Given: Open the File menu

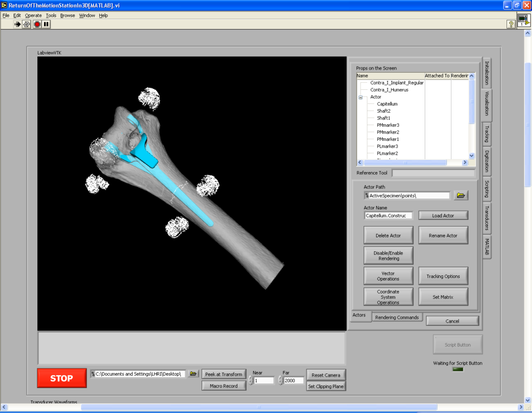Looking at the screenshot, I should [x=6, y=16].
